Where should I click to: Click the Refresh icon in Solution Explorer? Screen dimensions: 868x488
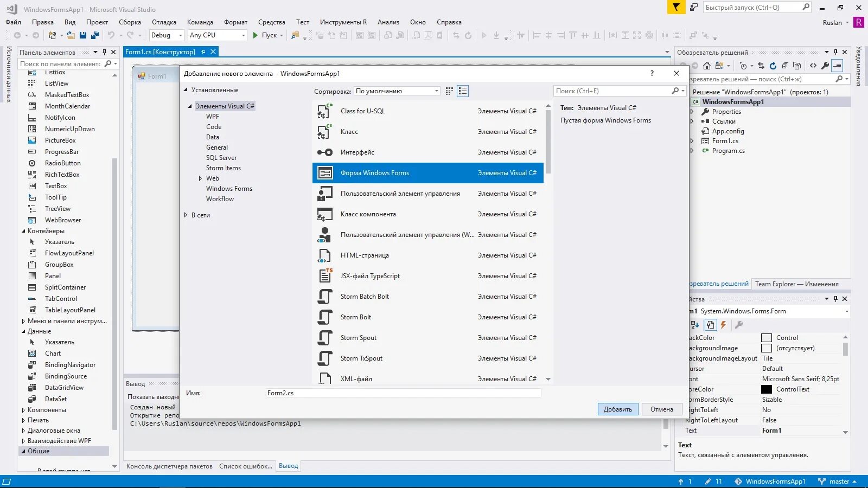(x=773, y=66)
